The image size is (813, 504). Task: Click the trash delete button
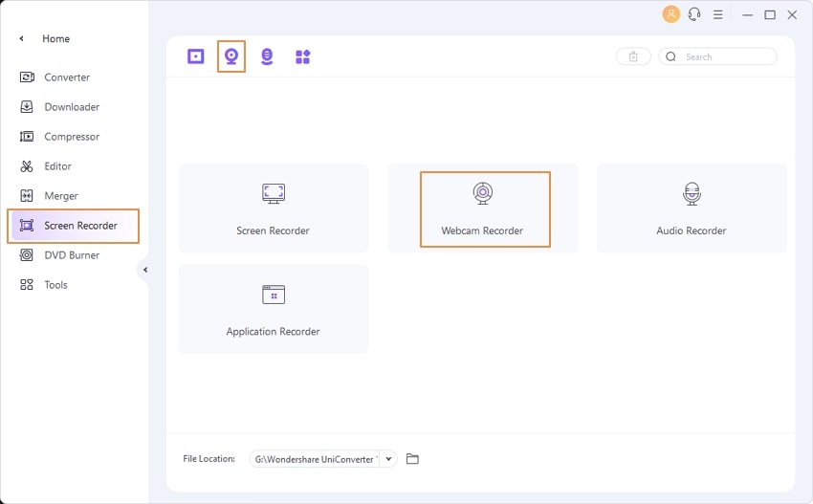(633, 56)
